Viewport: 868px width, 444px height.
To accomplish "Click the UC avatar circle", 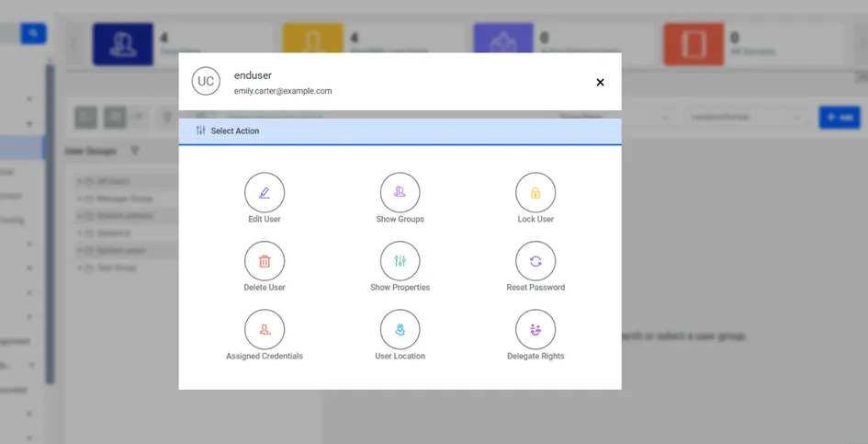I will click(x=206, y=82).
